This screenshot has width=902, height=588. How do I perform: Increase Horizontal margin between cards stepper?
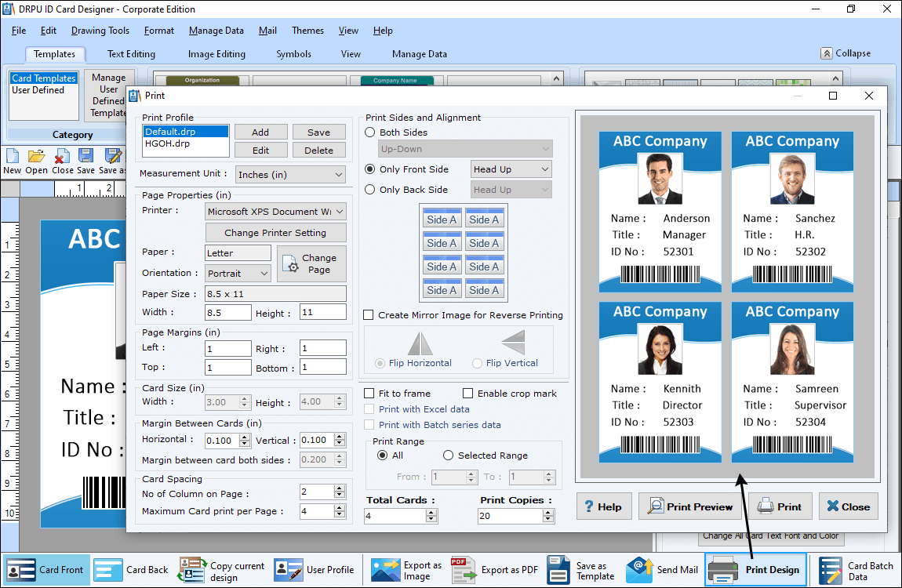245,437
